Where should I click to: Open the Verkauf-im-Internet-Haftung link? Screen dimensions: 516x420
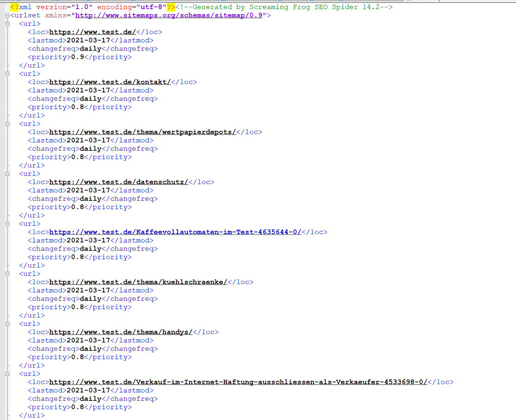(x=238, y=382)
